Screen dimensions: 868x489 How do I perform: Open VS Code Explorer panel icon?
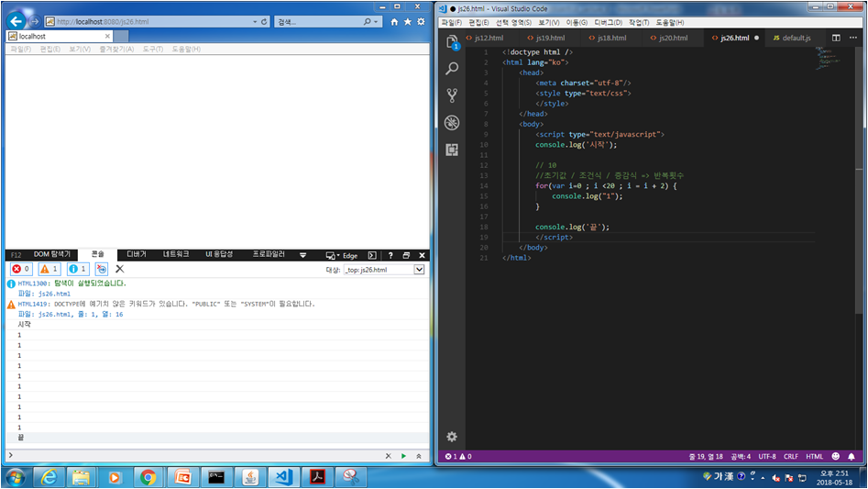click(x=452, y=41)
